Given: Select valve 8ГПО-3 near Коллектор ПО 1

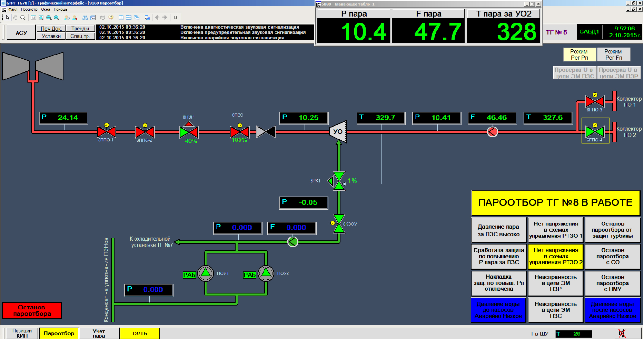Looking at the screenshot, I should click(595, 101).
